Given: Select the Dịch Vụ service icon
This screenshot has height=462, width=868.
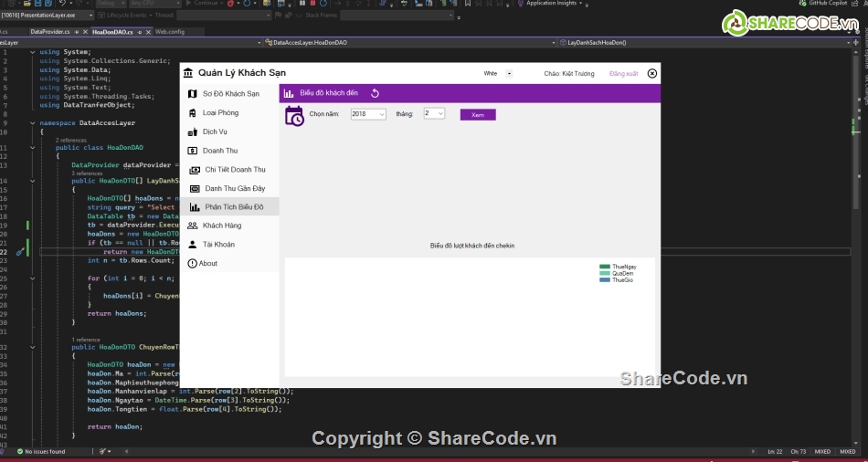Looking at the screenshot, I should [192, 132].
